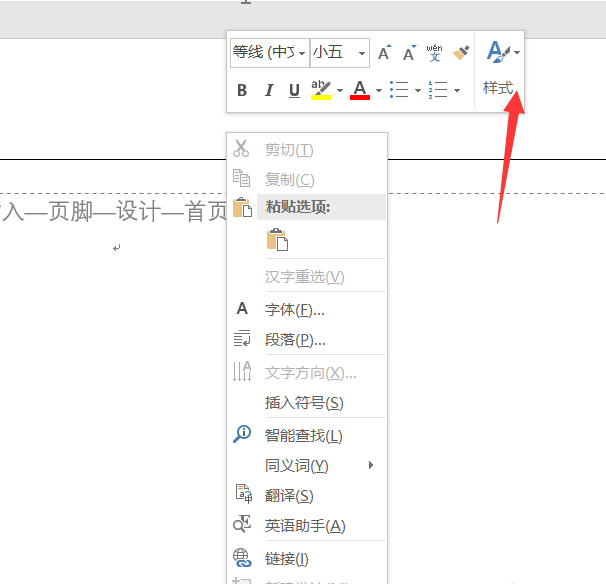Expand the numbering style dropdown
This screenshot has width=606, height=584.
457,90
